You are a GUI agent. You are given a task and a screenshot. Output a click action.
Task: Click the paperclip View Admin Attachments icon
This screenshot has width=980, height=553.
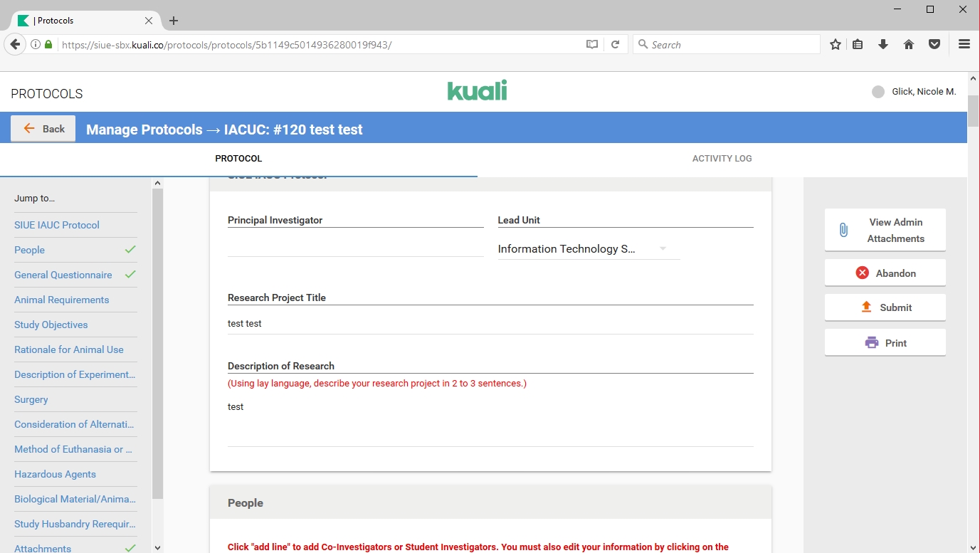pyautogui.click(x=843, y=230)
